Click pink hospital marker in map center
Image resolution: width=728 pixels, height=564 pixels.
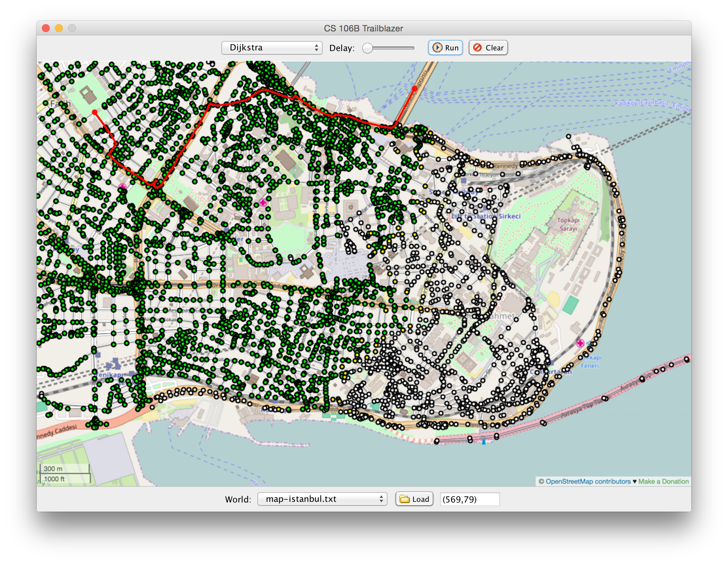[x=263, y=203]
